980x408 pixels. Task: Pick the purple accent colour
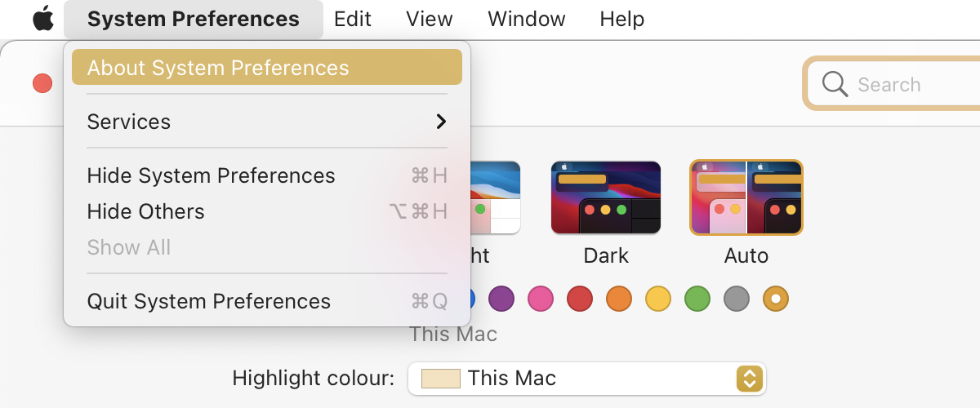(501, 299)
